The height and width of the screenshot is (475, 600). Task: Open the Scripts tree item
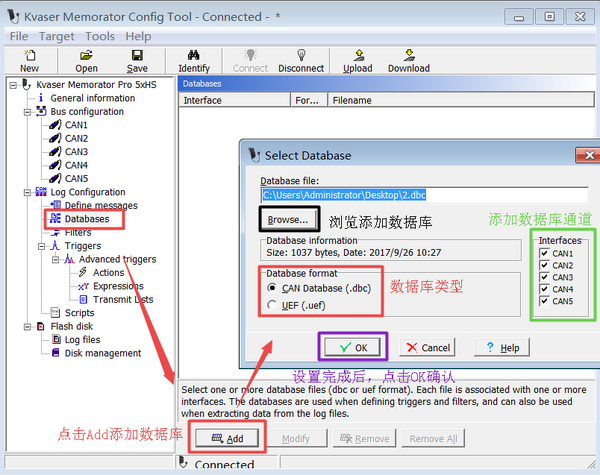pyautogui.click(x=79, y=313)
